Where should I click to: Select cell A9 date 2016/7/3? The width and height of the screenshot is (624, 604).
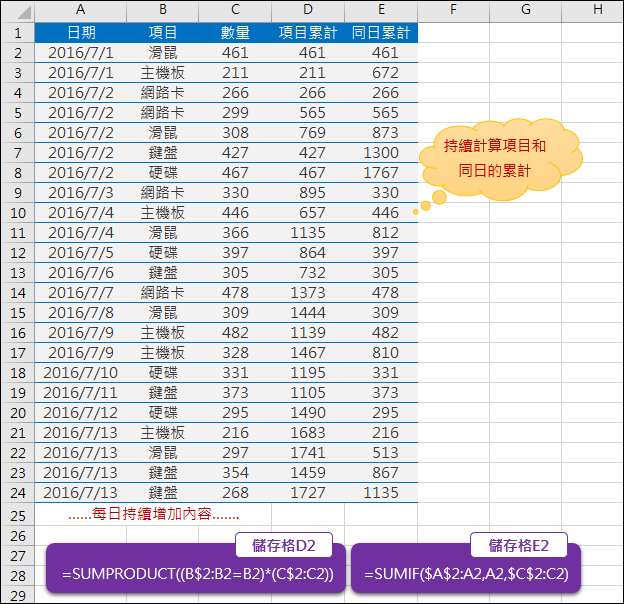pos(81,193)
